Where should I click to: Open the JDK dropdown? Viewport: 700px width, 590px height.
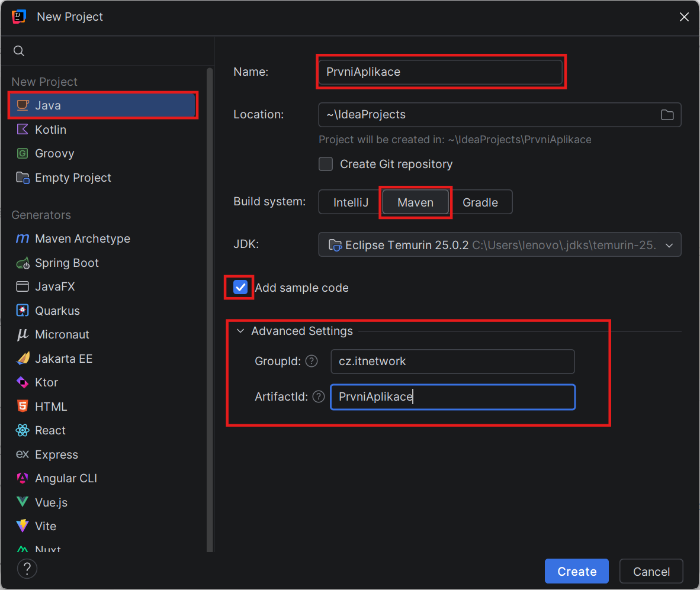tap(500, 245)
